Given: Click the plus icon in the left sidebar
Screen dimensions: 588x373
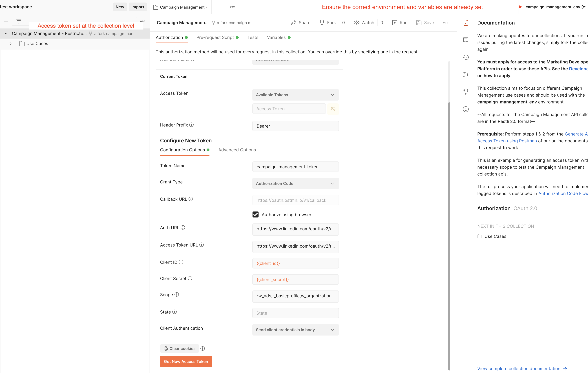Looking at the screenshot, I should coord(6,21).
